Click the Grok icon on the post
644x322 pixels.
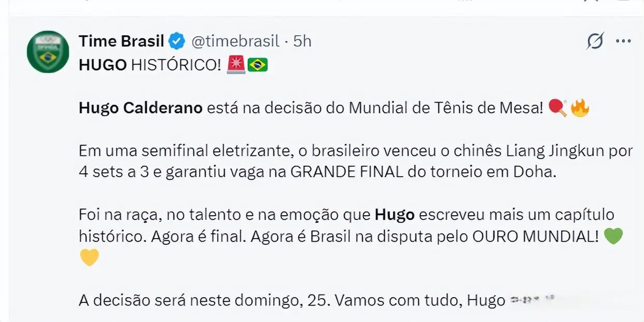pos(595,41)
